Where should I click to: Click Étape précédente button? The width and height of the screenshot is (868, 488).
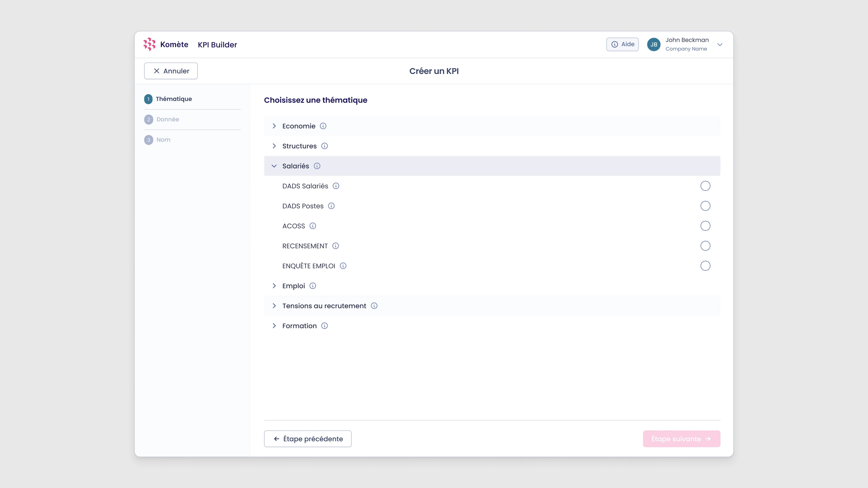307,439
